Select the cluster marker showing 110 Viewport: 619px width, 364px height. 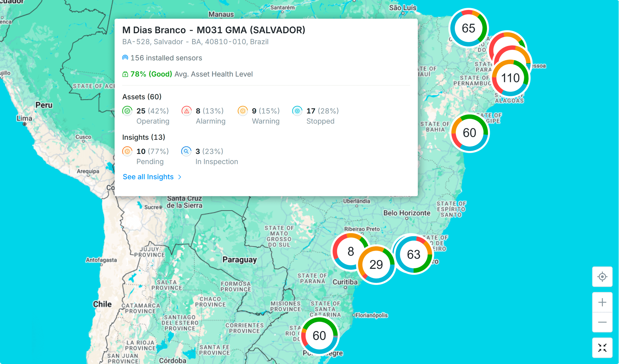[510, 78]
